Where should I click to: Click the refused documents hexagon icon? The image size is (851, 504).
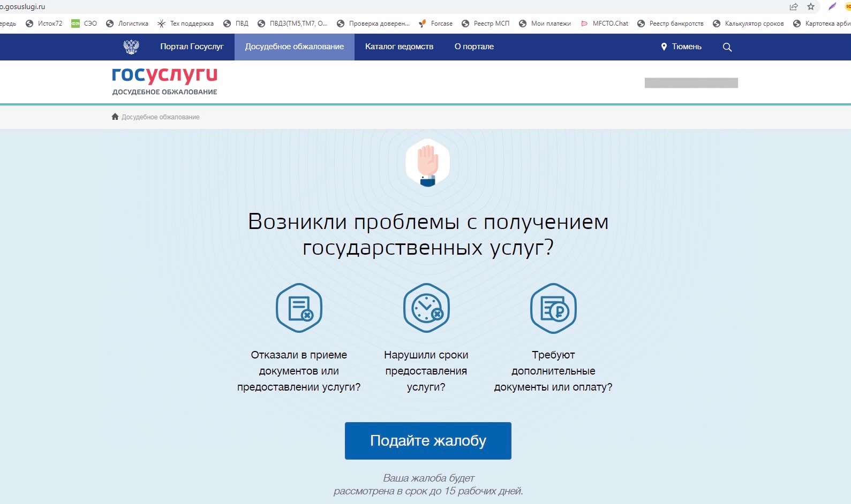(x=299, y=308)
